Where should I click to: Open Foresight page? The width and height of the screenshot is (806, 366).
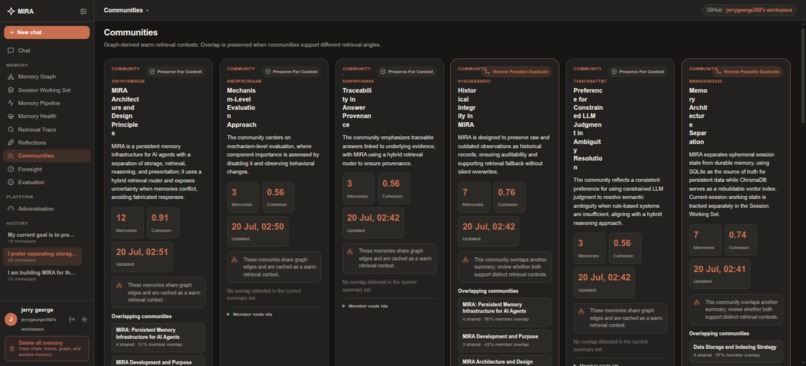(x=47, y=169)
